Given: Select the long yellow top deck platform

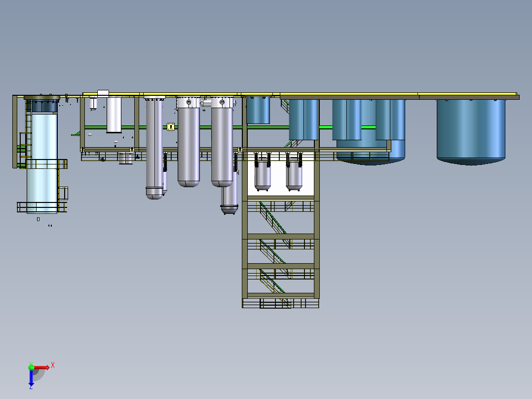Looking at the screenshot, I should [300, 94].
